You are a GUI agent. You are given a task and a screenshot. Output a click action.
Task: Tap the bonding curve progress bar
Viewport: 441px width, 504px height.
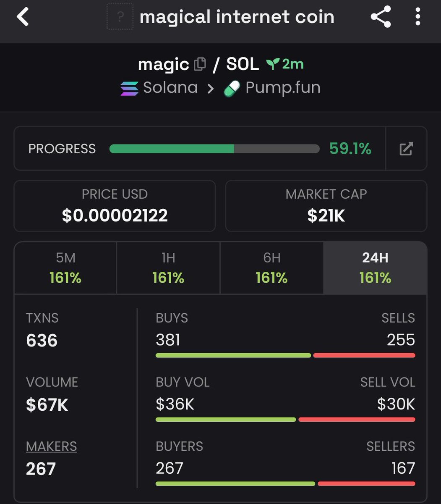coord(214,149)
